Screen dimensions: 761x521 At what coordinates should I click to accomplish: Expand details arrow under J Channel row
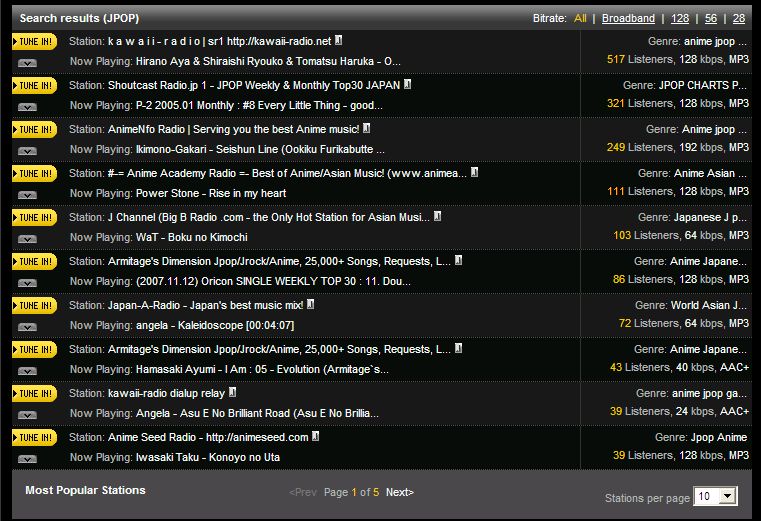pos(27,239)
